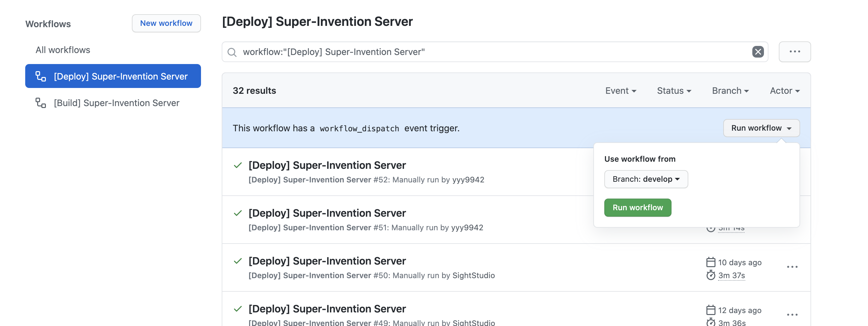Click the workflow filter search field
Viewport: 868px width, 326px height.
coord(495,52)
